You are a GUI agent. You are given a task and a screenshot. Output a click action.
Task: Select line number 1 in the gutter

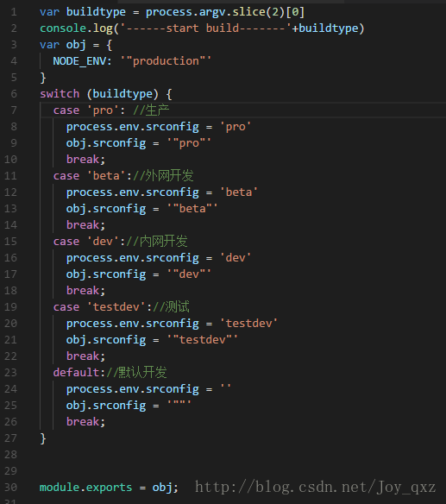point(14,12)
